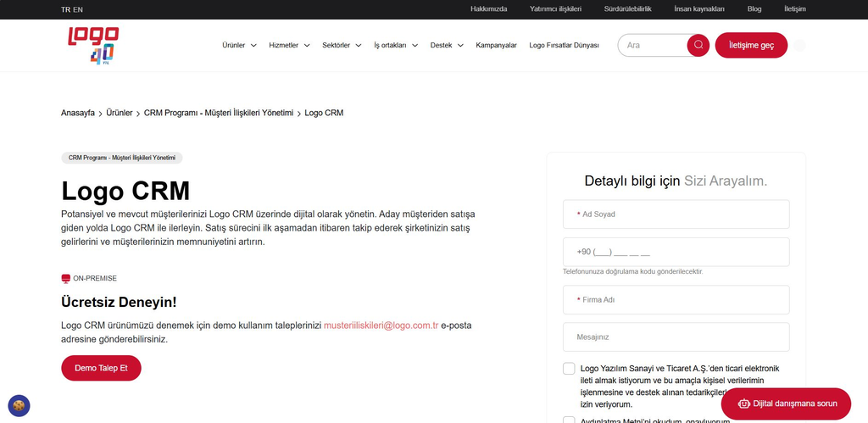Click the musteriiliskileri@logo.com.tr email link

tap(381, 326)
